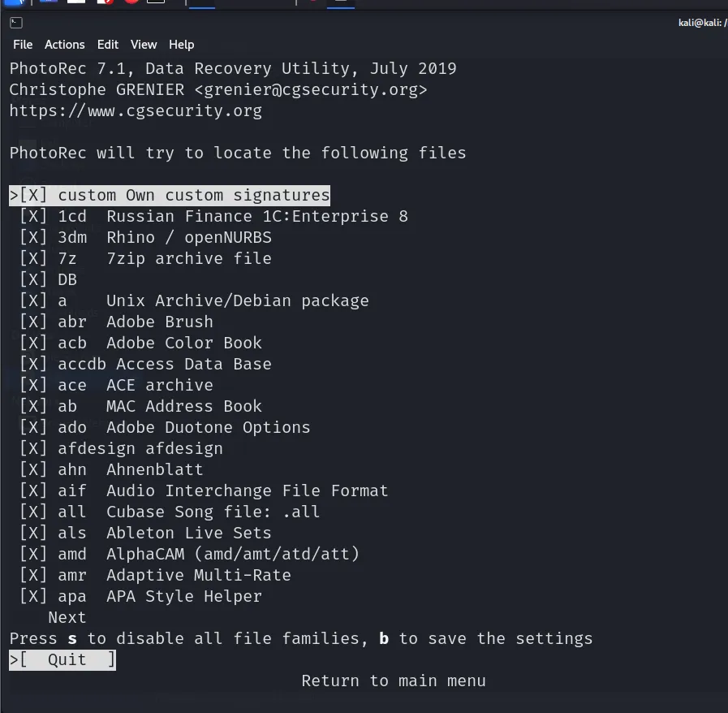Open the Actions menu
728x713 pixels.
coord(64,45)
